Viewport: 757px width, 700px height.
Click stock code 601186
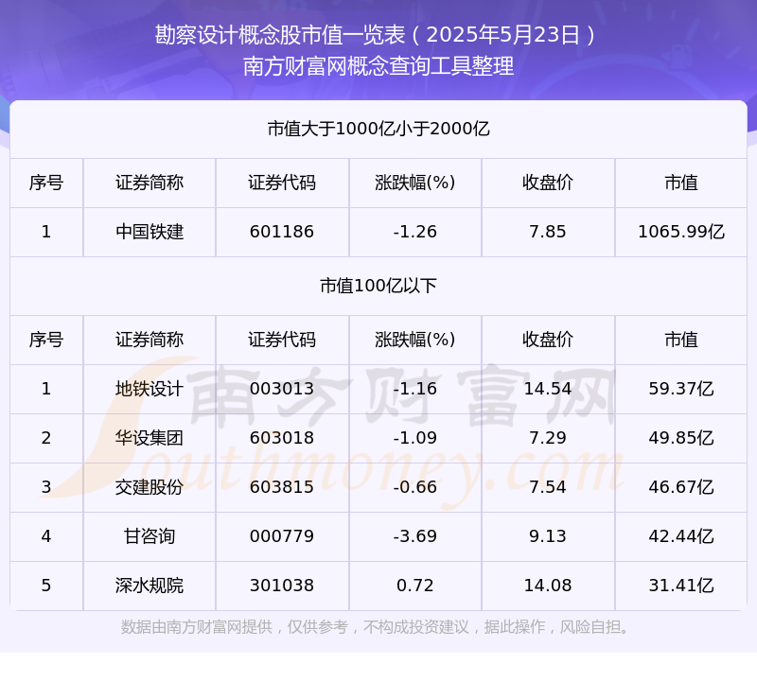coord(282,232)
